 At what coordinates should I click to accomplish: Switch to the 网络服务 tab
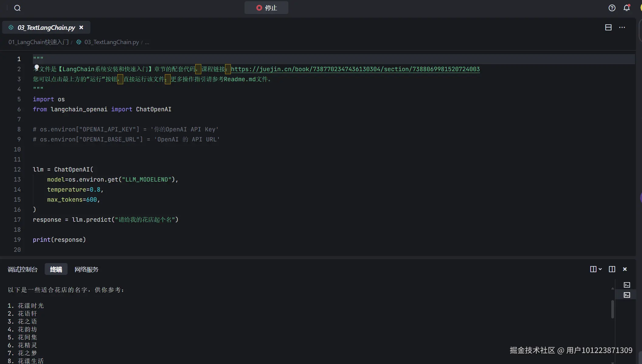(86, 269)
